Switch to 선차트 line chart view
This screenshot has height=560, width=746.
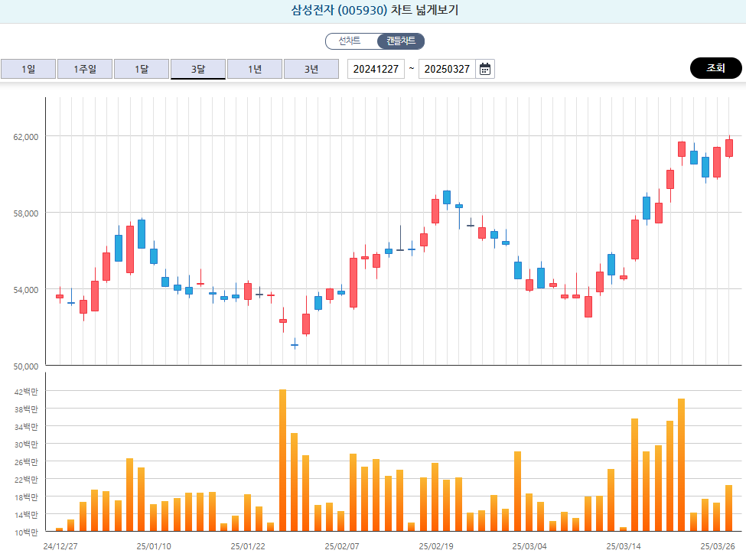pyautogui.click(x=350, y=41)
